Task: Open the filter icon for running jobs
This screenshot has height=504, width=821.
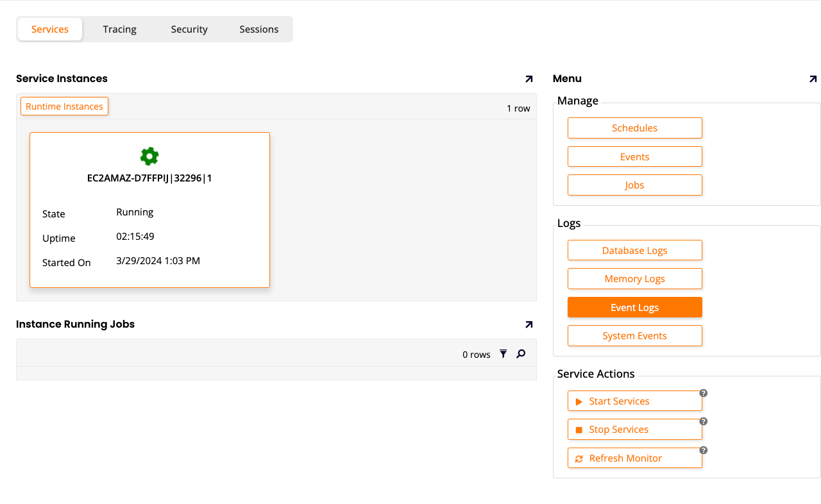Action: point(504,354)
